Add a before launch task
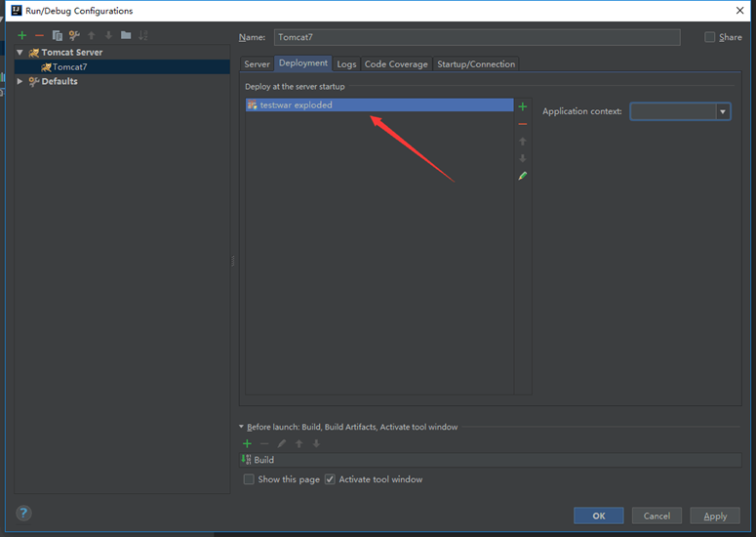This screenshot has width=756, height=537. click(248, 443)
